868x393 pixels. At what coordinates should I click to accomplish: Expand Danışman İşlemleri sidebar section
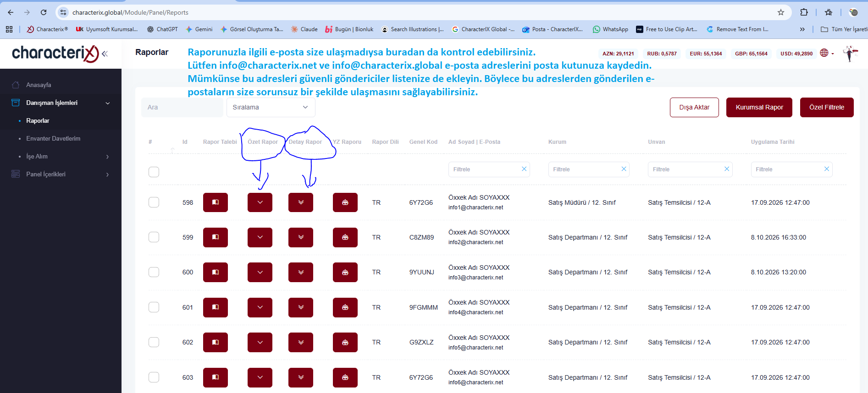click(61, 103)
